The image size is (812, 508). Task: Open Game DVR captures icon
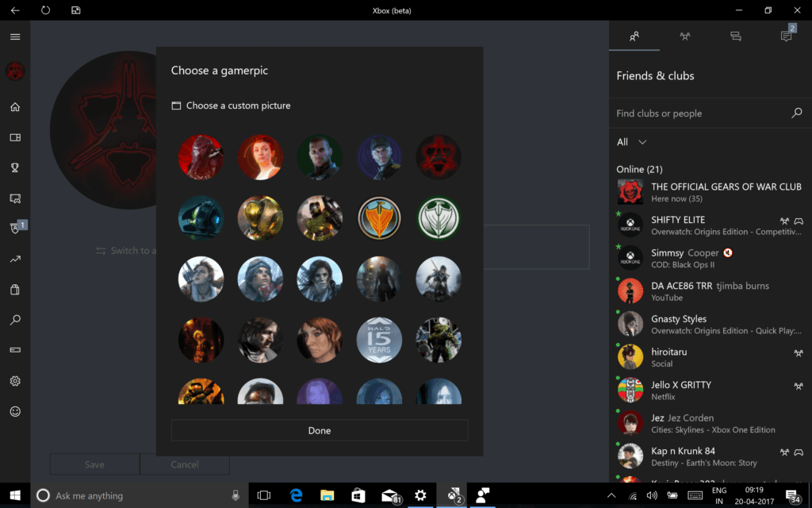pos(15,198)
